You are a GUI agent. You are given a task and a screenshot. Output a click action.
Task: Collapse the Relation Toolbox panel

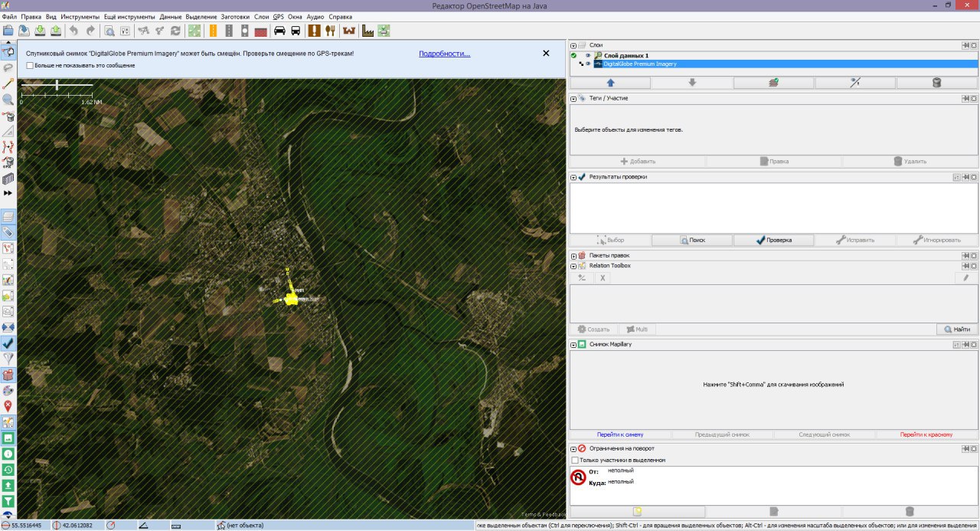coord(573,266)
